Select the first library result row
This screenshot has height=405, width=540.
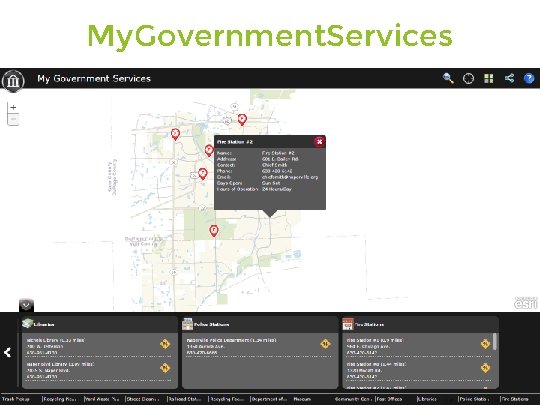tap(99, 346)
